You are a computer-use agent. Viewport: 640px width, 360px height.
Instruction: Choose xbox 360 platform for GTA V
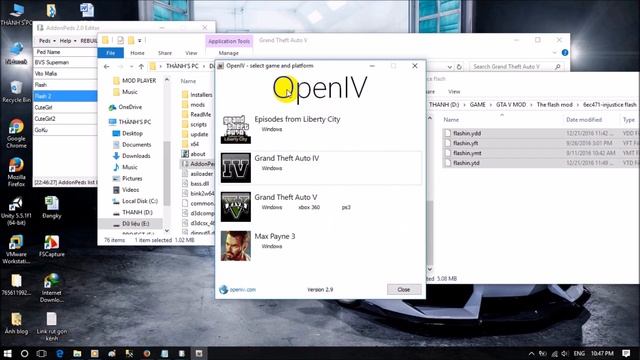[309, 207]
